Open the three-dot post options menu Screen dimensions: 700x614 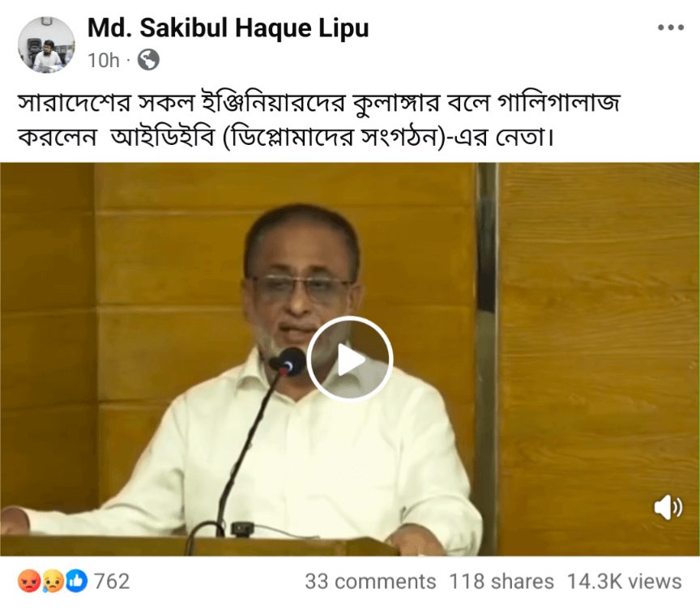coord(671,28)
